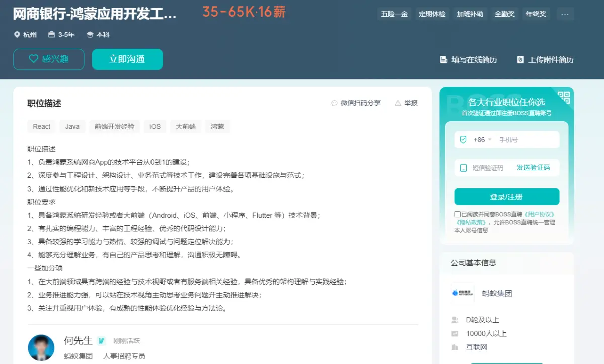Click recruiter 何先生's avatar photo
The width and height of the screenshot is (604, 364).
(41, 348)
